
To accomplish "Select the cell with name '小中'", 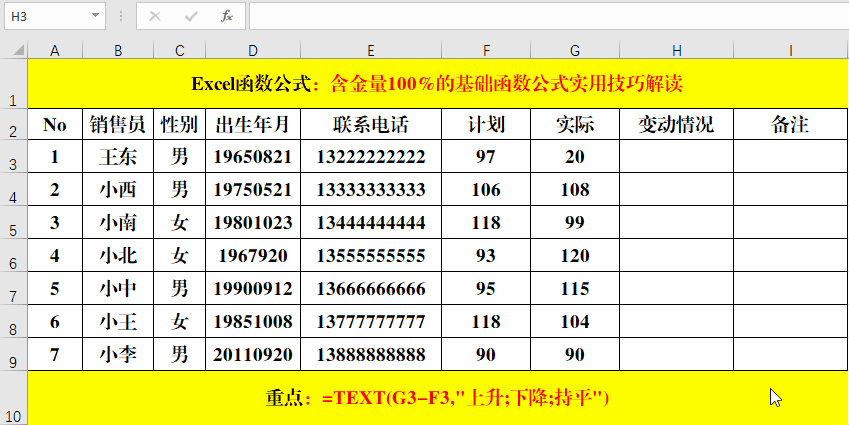I will (x=118, y=289).
